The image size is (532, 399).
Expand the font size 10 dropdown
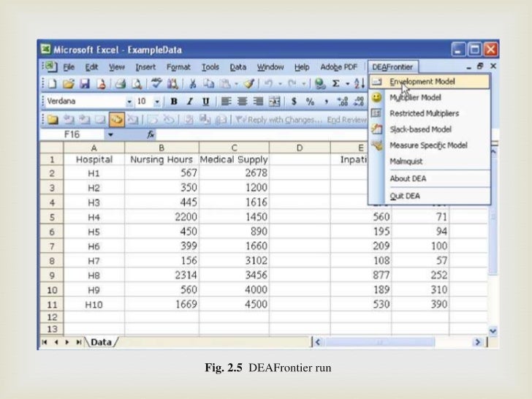tap(157, 102)
